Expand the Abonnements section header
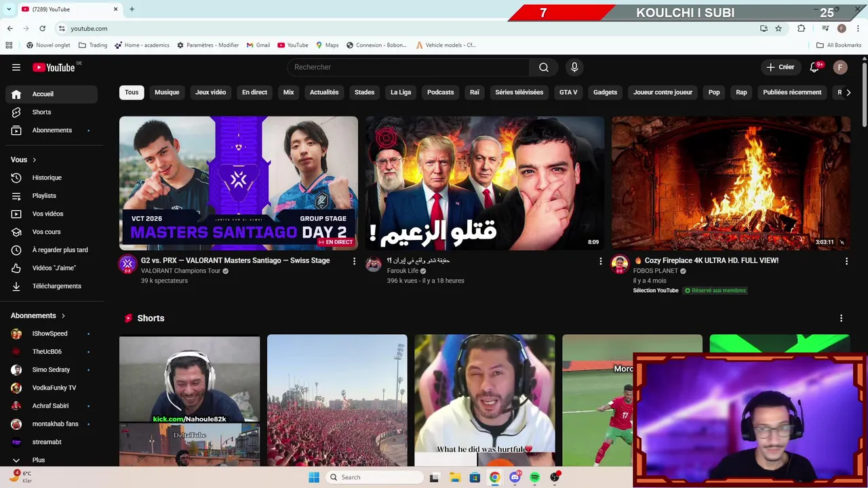 (x=38, y=316)
